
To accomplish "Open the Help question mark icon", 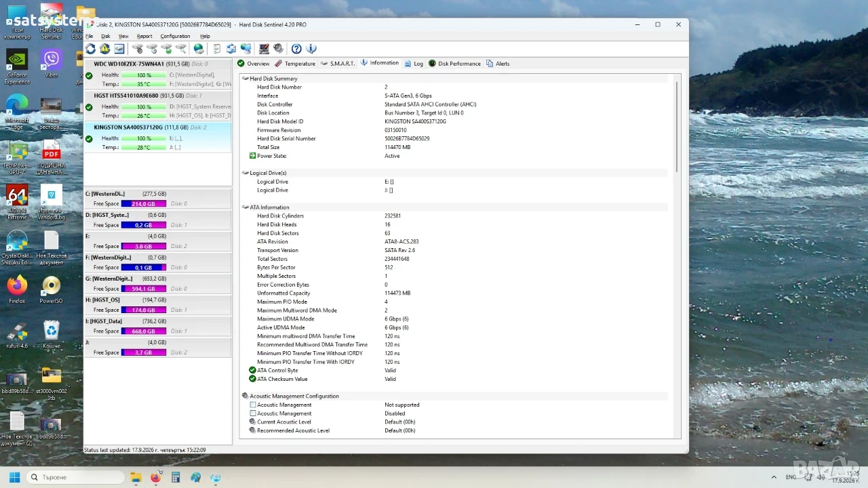I will [x=296, y=49].
